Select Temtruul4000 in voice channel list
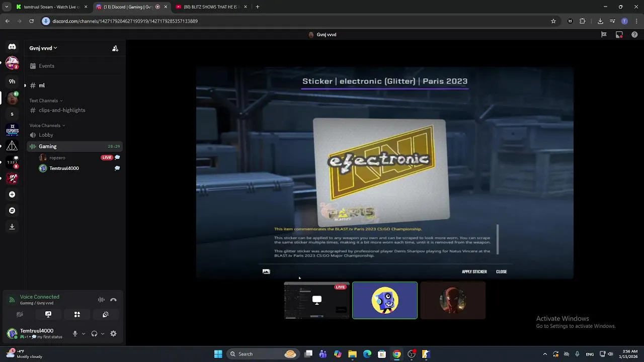 tap(64, 168)
